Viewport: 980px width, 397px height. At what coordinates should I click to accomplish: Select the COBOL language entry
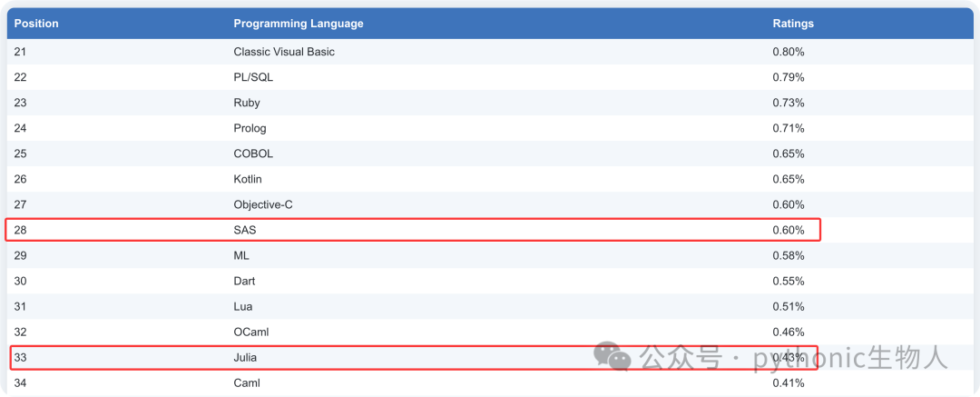click(253, 154)
